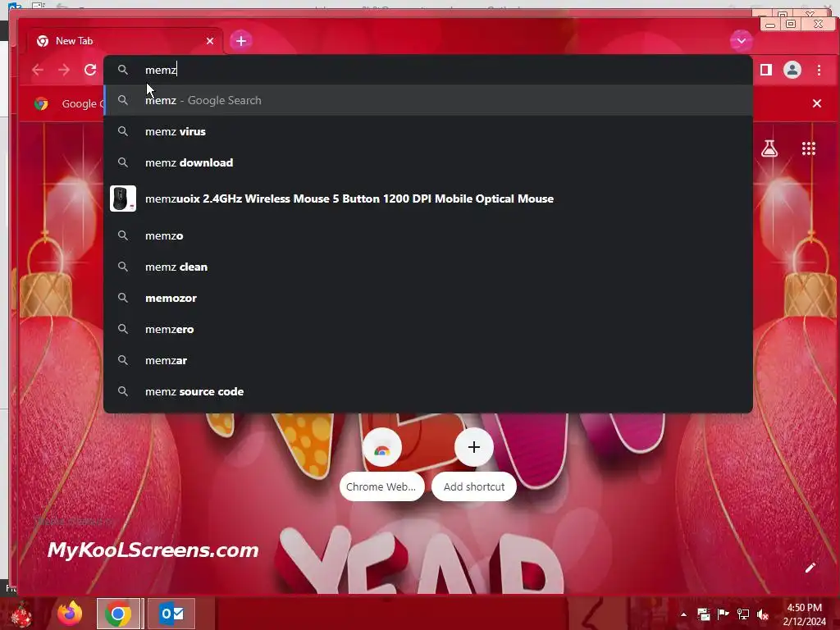The height and width of the screenshot is (630, 840).
Task: Click the address bar containing memz
Action: coord(428,70)
